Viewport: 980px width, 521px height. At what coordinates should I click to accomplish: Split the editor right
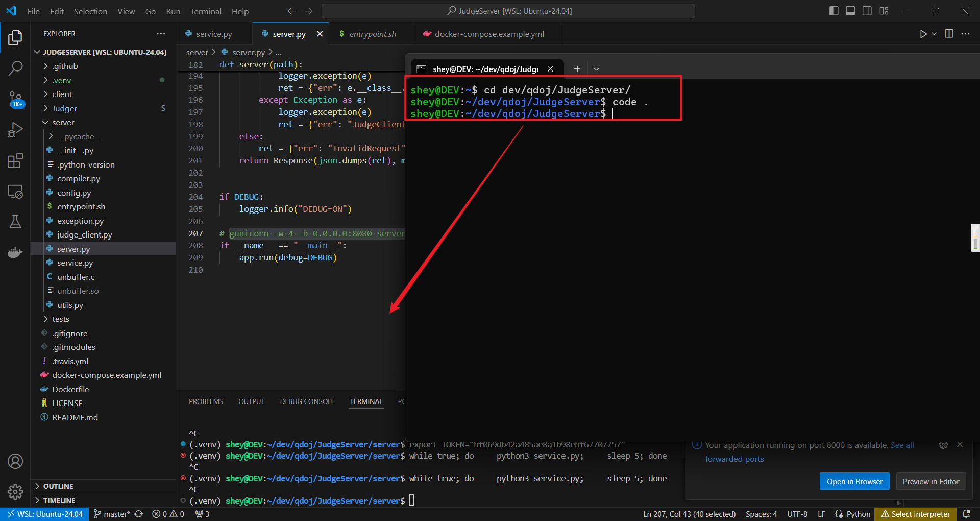pyautogui.click(x=949, y=34)
